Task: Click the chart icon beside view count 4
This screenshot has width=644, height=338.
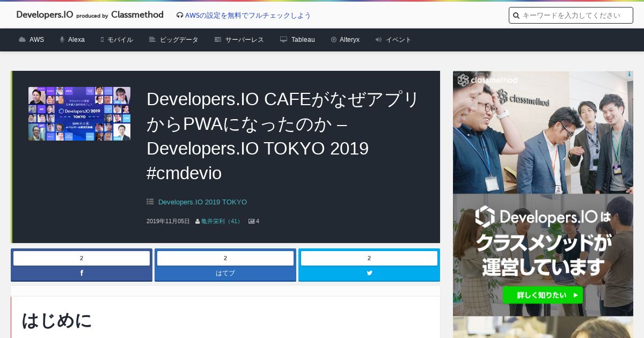Action: 251,221
